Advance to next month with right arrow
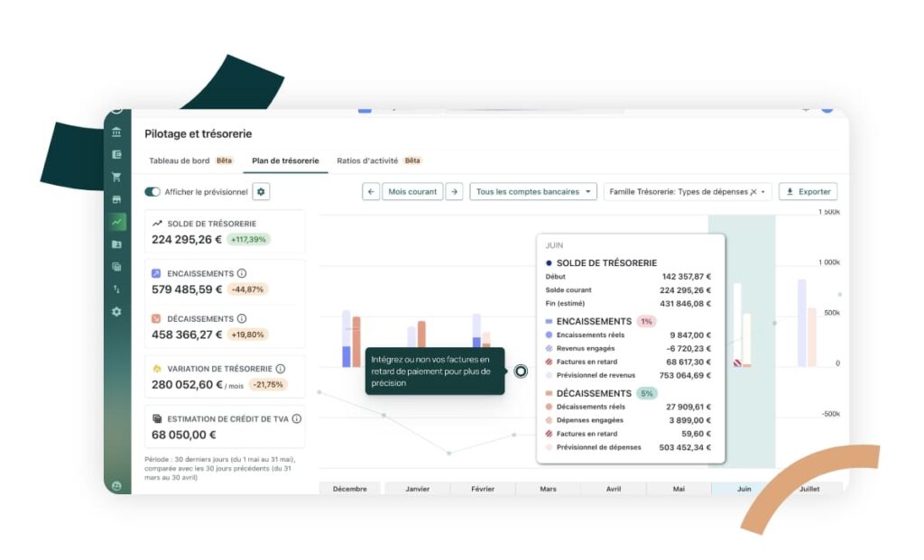The image size is (924, 560). click(x=454, y=191)
